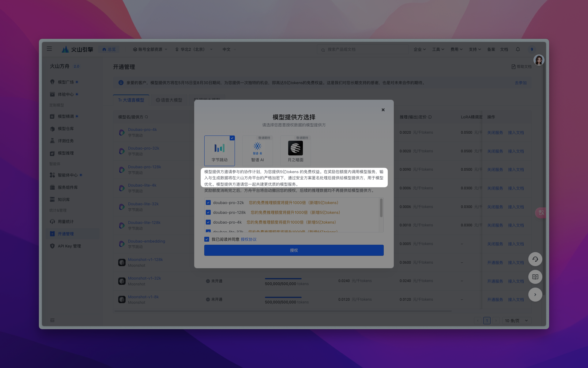
Task: Toggle the 我已阅读并同意 agreement checkbox
Action: pos(207,239)
